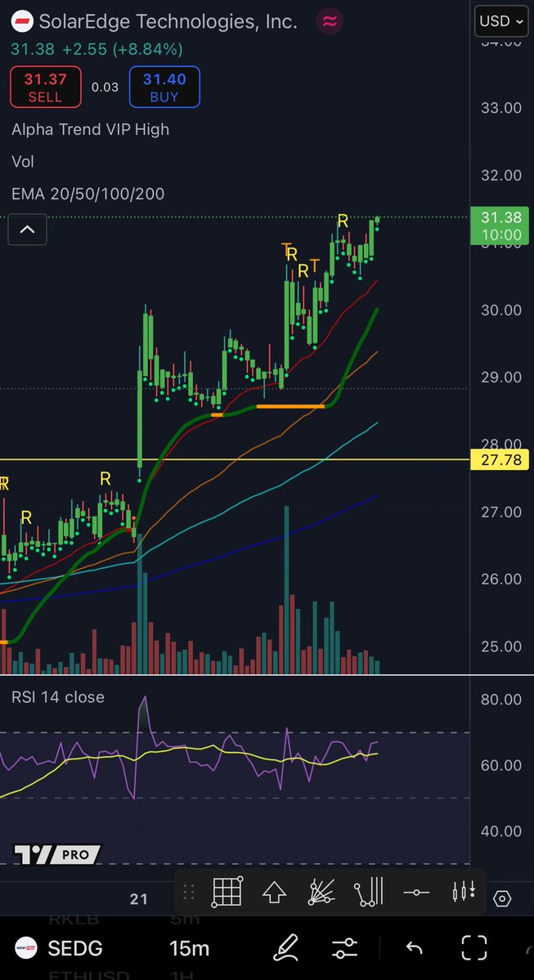Image resolution: width=534 pixels, height=980 pixels.
Task: Grab the drawing toolbar drag handle dots
Action: [189, 892]
